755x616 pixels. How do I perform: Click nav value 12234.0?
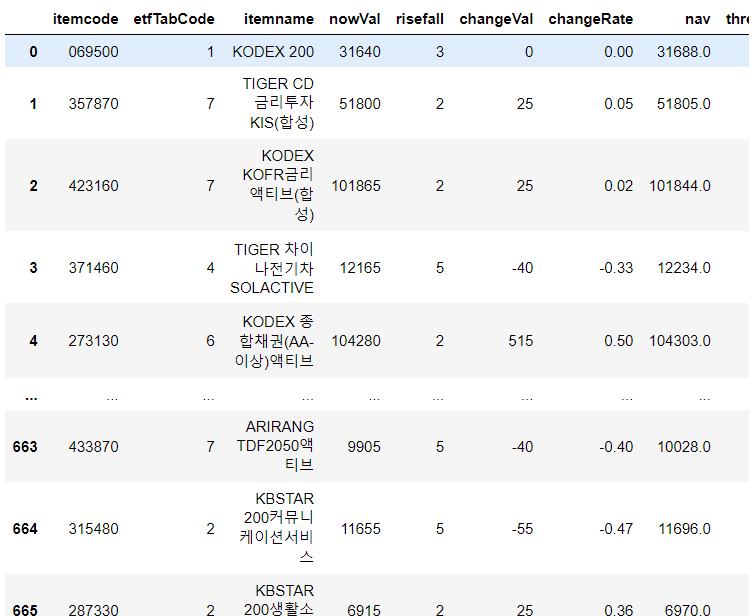click(x=684, y=268)
